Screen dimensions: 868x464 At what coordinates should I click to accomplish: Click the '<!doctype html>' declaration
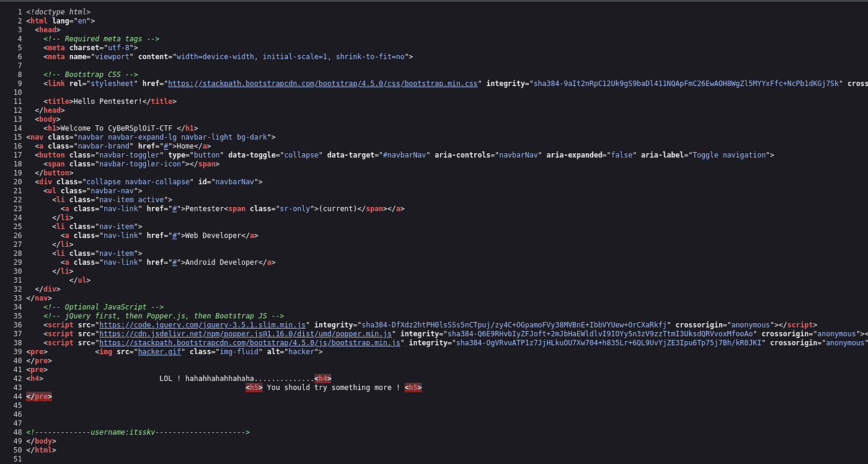58,12
